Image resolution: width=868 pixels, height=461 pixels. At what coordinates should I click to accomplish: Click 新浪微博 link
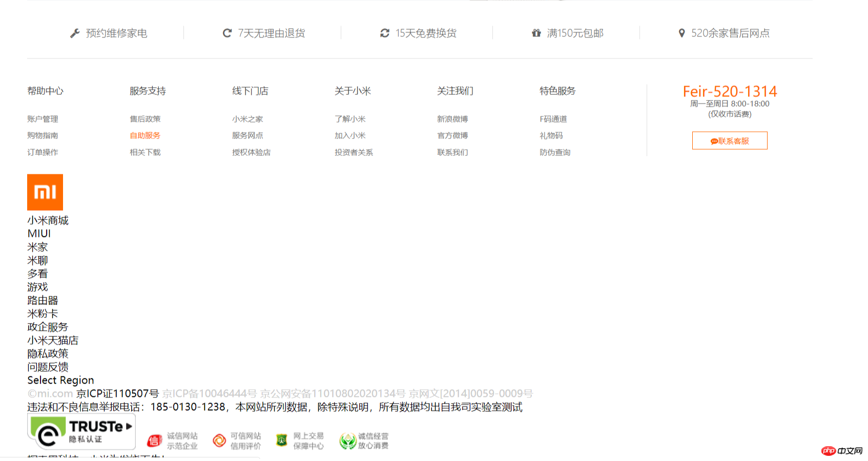[x=452, y=119]
